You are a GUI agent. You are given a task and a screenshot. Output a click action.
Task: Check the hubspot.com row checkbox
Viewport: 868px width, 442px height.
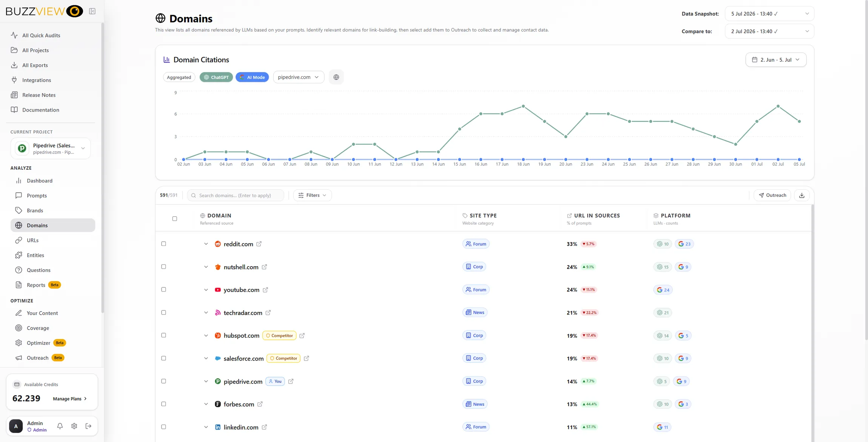[164, 335]
